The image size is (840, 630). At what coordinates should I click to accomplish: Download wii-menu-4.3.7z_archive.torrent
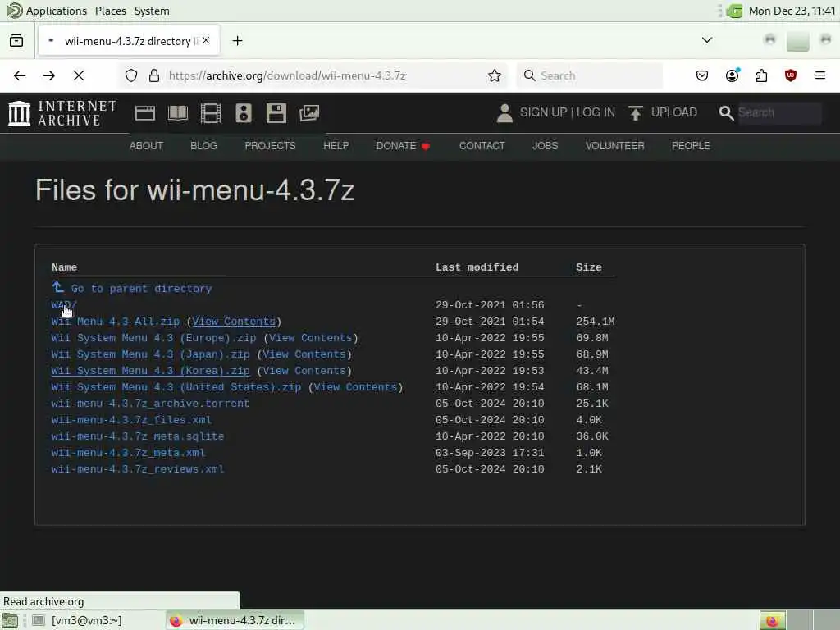151,404
